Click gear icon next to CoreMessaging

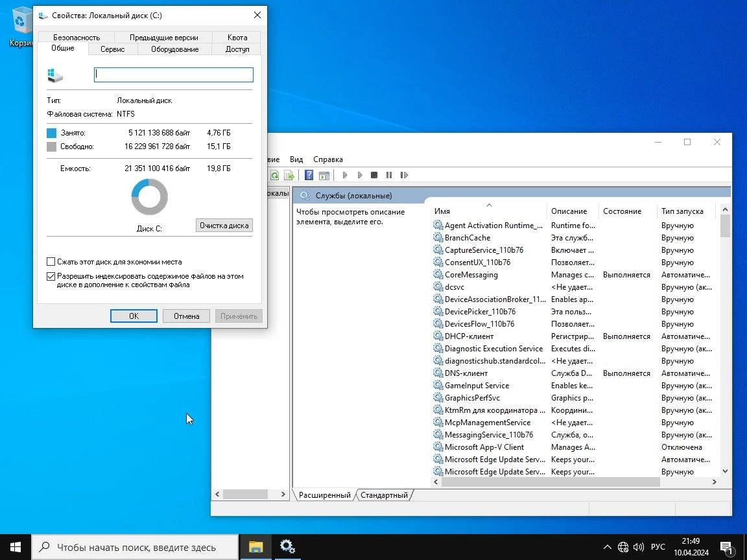438,275
